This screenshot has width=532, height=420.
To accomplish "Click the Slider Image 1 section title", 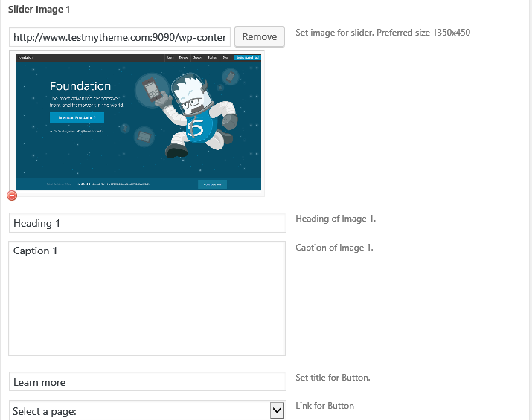I will click(39, 10).
